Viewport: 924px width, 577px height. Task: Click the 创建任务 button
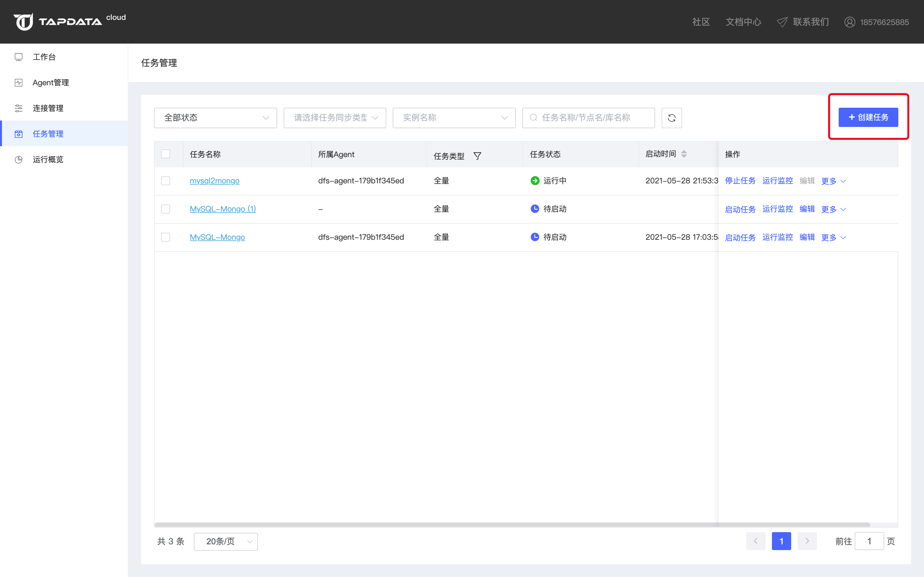tap(868, 117)
